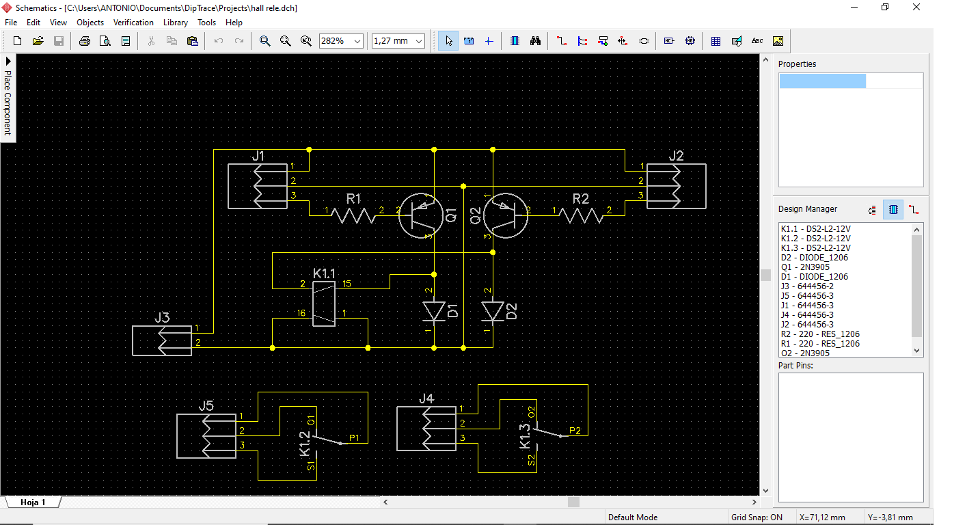Open print preview from the toolbar
The width and height of the screenshot is (980, 525).
105,41
